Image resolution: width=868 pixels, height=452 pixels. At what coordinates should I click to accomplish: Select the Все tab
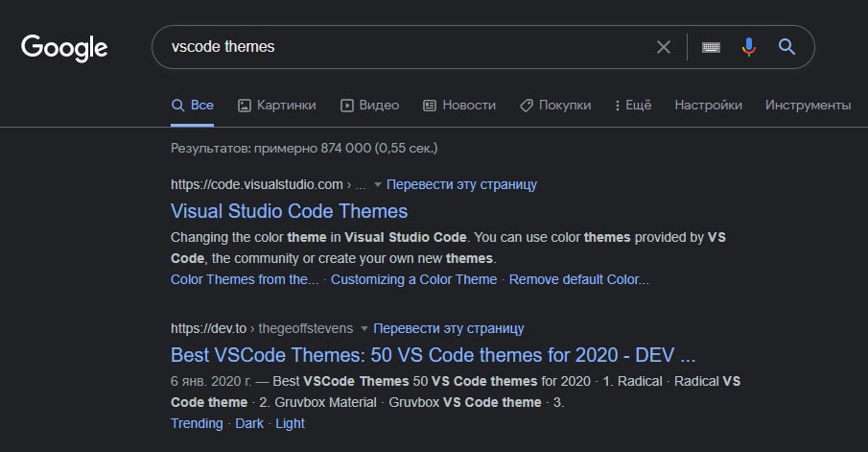192,105
